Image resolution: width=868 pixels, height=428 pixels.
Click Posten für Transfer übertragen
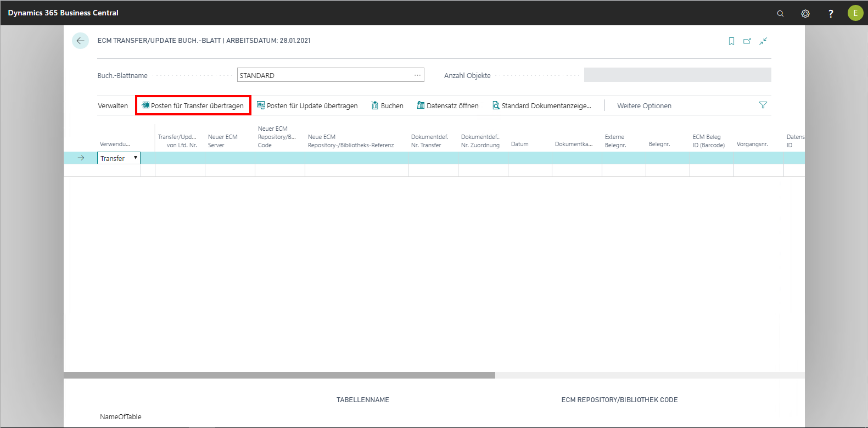click(x=193, y=106)
